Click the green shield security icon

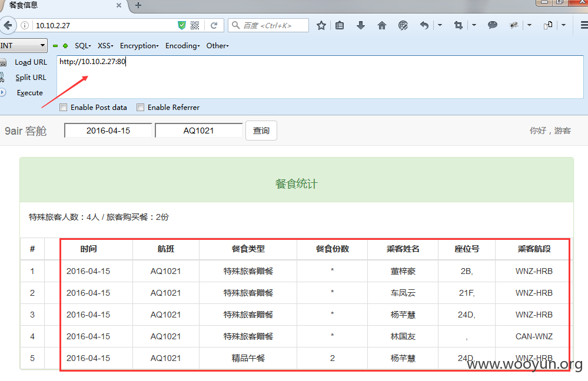click(x=182, y=25)
